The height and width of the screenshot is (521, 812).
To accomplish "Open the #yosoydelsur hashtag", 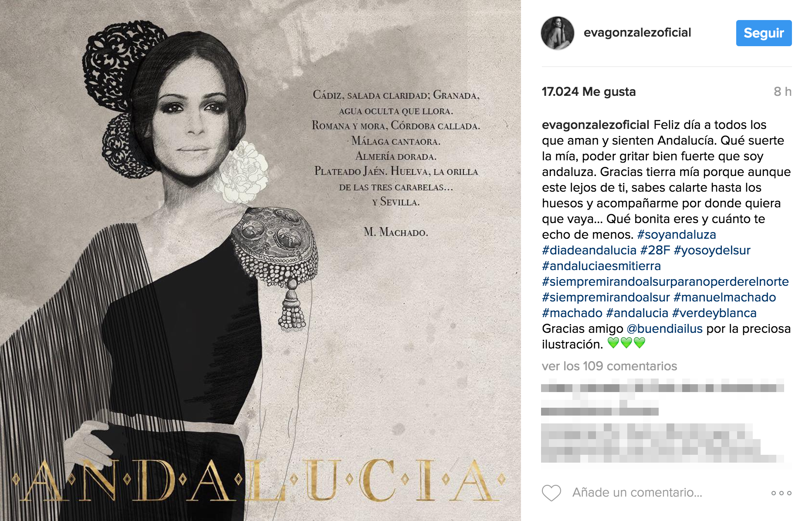I will click(x=712, y=250).
